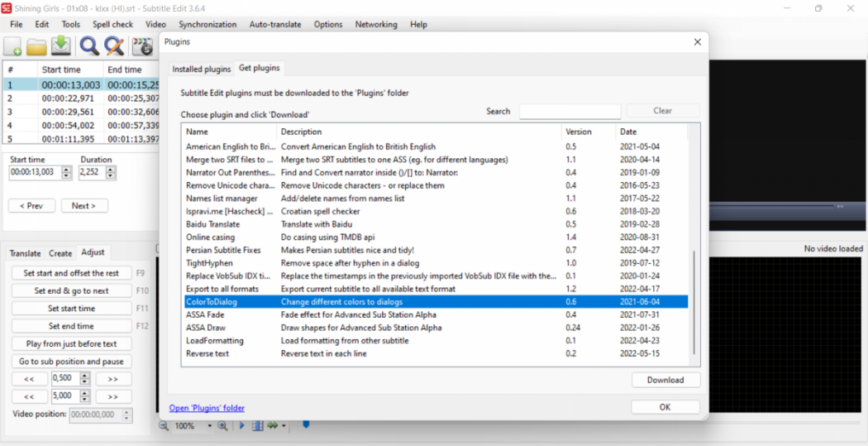868x446 pixels.
Task: Open the 100% waveform zoom dropdown
Action: (x=209, y=426)
